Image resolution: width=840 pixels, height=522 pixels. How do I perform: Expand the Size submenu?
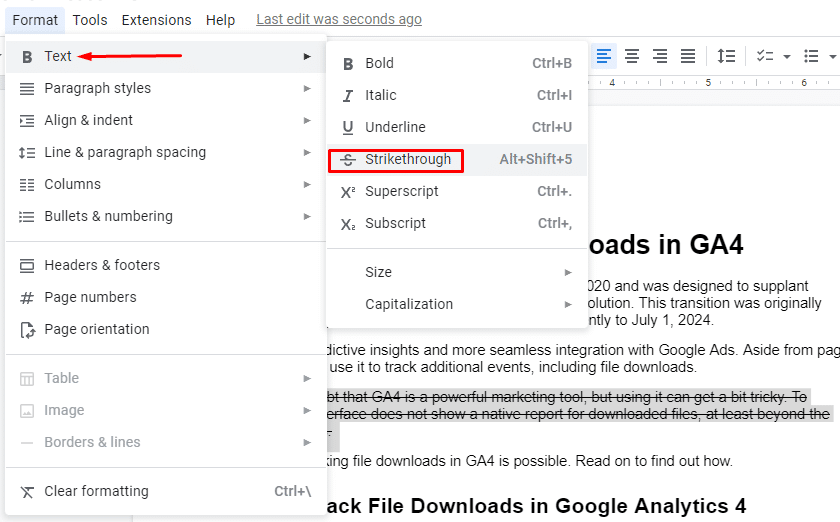click(x=457, y=272)
